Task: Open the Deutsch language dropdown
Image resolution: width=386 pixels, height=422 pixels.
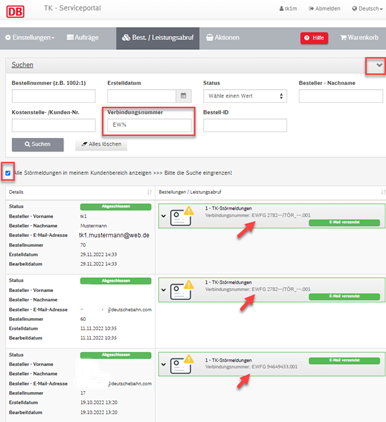Action: pyautogui.click(x=367, y=9)
